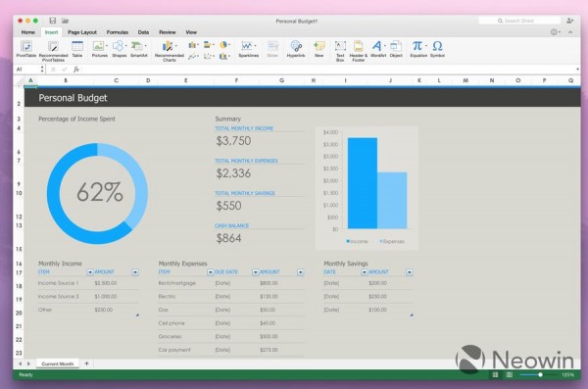Click the open file icon in title bar
Image resolution: width=588 pixels, height=389 pixels.
(65, 21)
